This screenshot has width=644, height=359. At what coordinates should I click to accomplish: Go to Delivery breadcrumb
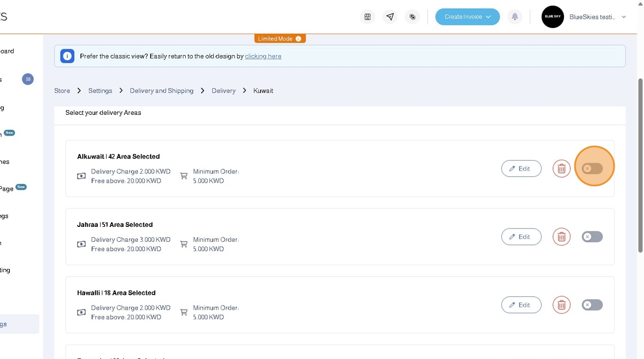[224, 91]
